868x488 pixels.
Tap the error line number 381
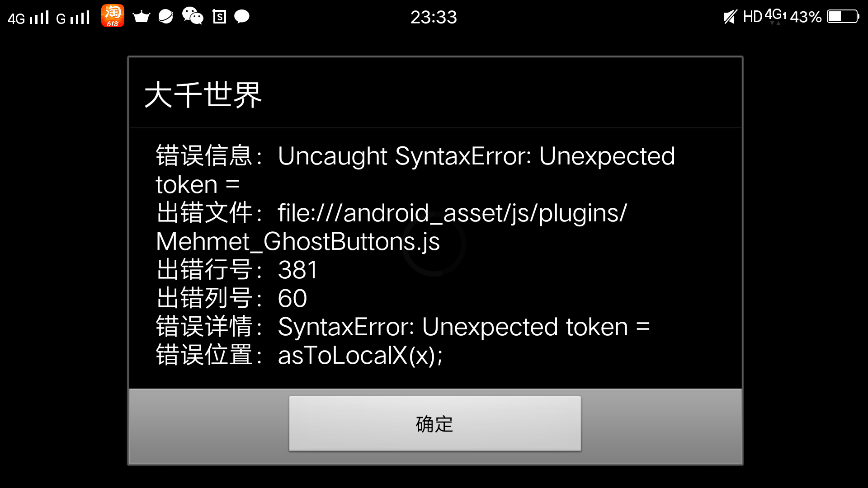click(297, 270)
